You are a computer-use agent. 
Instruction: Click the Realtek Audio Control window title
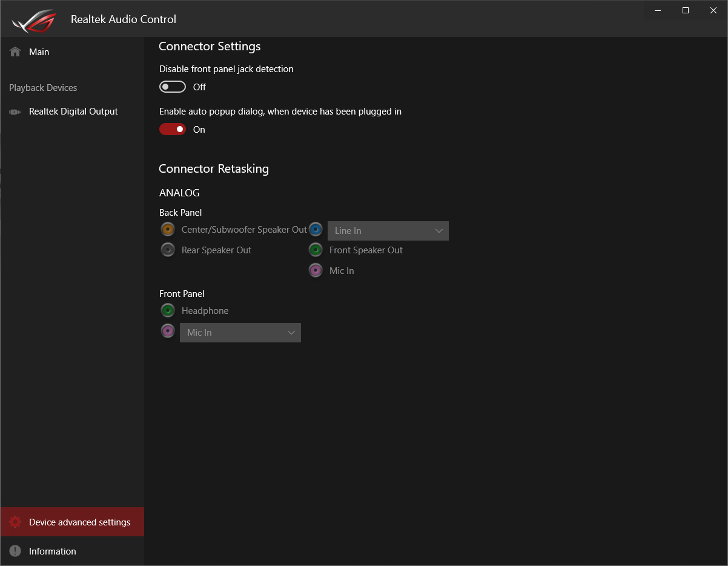point(124,19)
